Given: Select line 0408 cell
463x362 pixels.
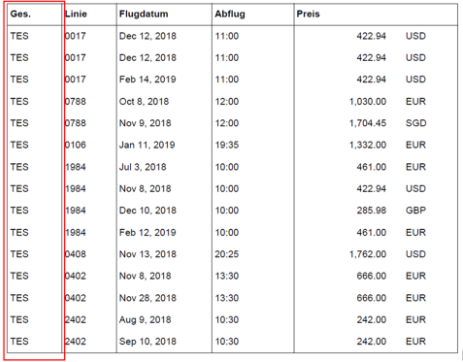Looking at the screenshot, I should point(75,254).
